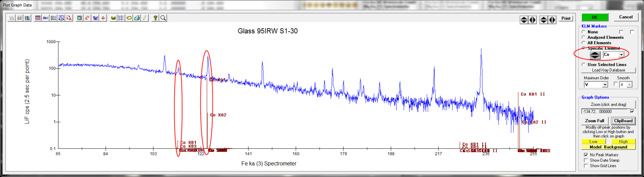Open the Smooth value dropdown
Image resolution: width=644 pixels, height=177 pixels.
[x=629, y=84]
